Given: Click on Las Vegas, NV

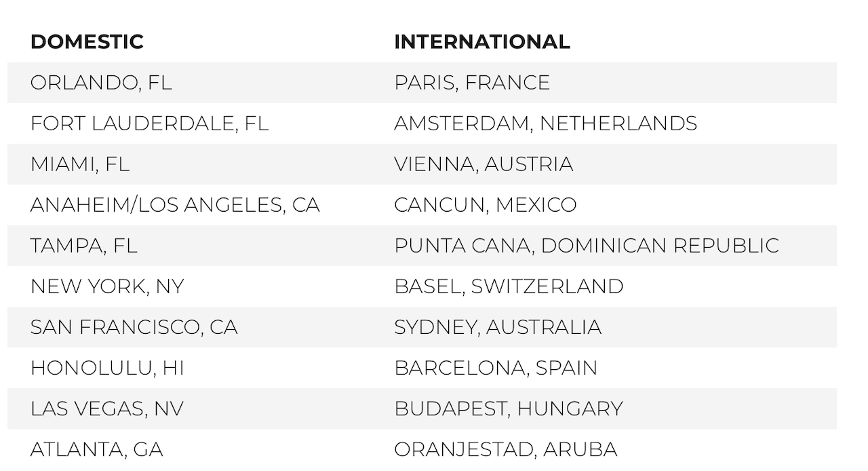Looking at the screenshot, I should 107,409.
